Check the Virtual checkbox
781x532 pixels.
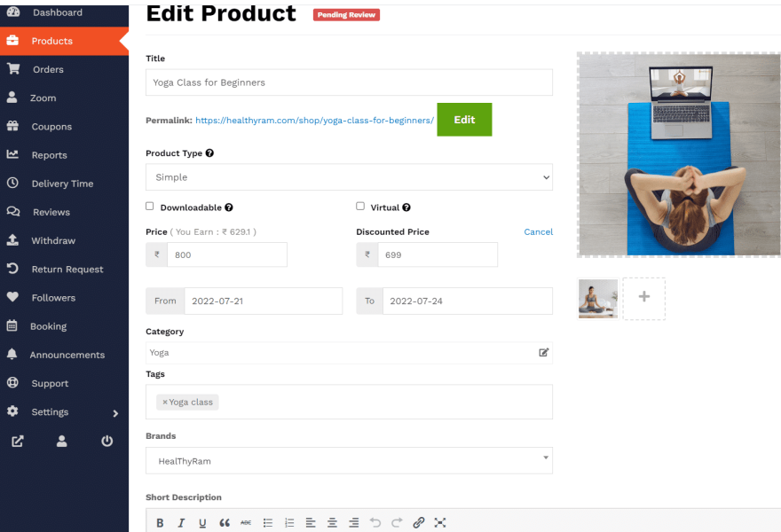[360, 206]
